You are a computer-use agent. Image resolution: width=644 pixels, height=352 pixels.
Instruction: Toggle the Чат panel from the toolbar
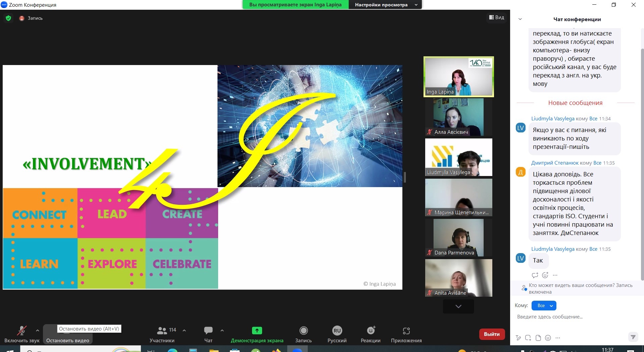point(208,334)
